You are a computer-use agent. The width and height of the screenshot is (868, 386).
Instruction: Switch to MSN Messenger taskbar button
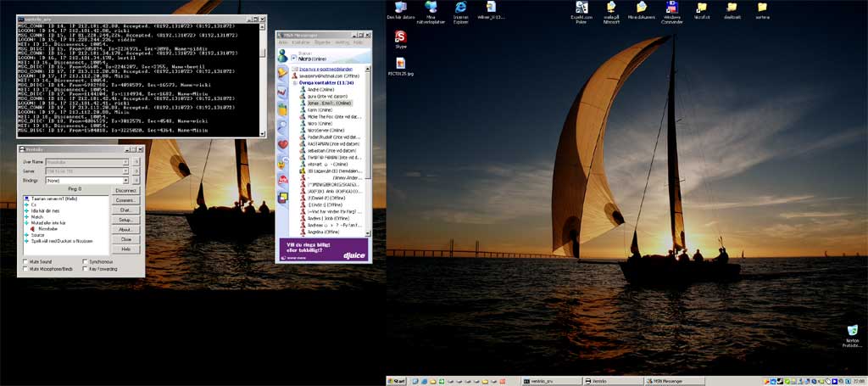tap(675, 382)
